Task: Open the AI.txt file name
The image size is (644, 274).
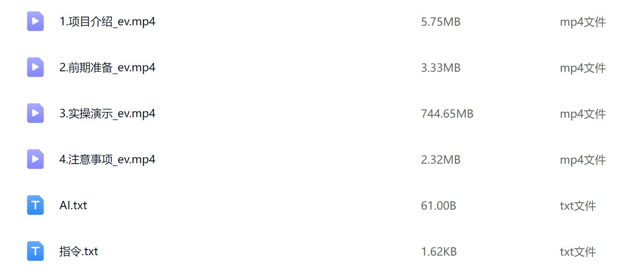Action: 73,205
